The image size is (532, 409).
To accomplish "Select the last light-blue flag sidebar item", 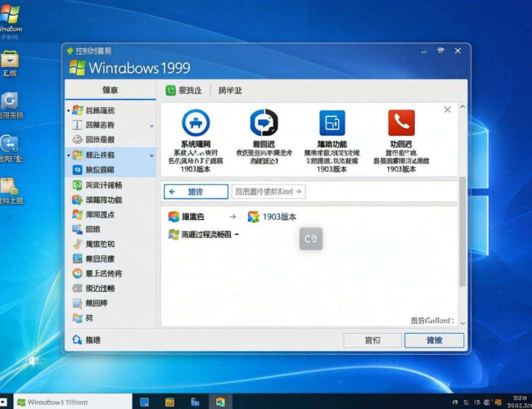I will (111, 317).
